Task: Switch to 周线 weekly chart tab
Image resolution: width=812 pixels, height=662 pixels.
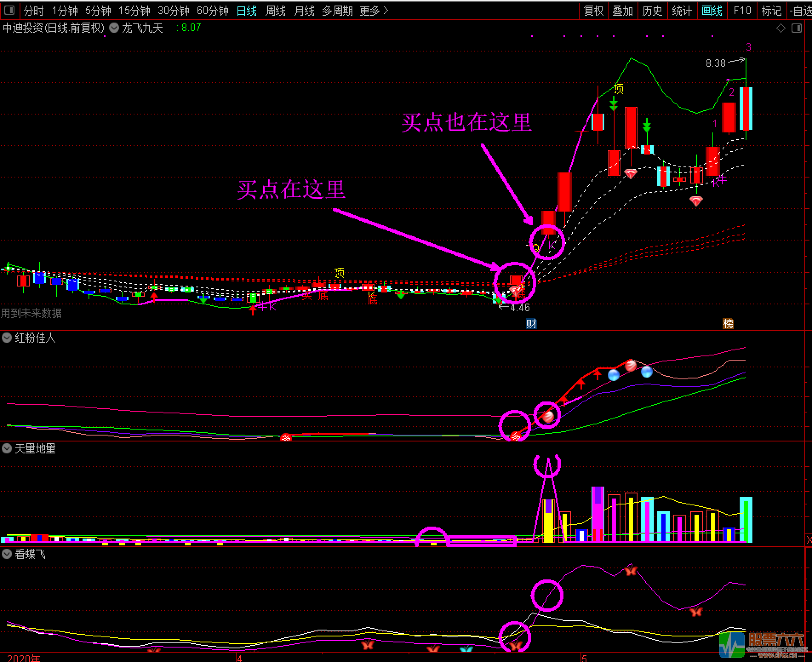Action: [x=275, y=11]
